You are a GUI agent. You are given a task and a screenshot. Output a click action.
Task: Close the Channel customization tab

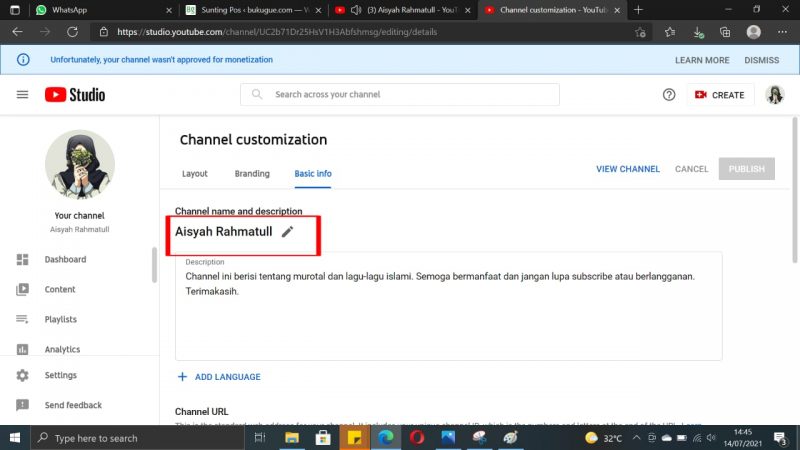point(617,10)
